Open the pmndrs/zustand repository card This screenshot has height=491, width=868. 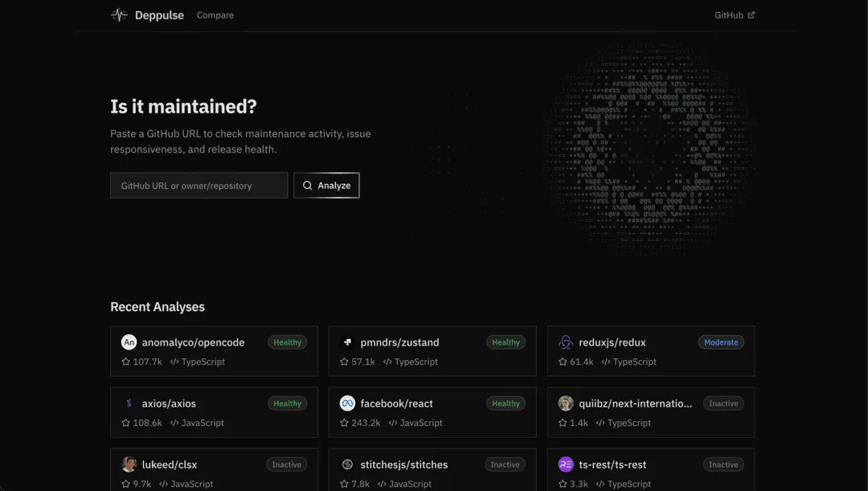(432, 351)
